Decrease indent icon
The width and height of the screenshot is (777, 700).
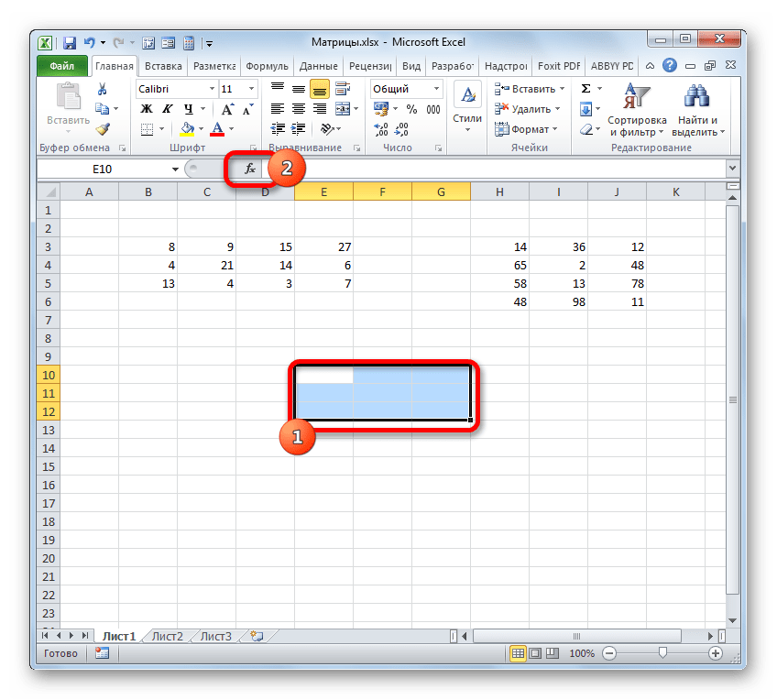(278, 129)
